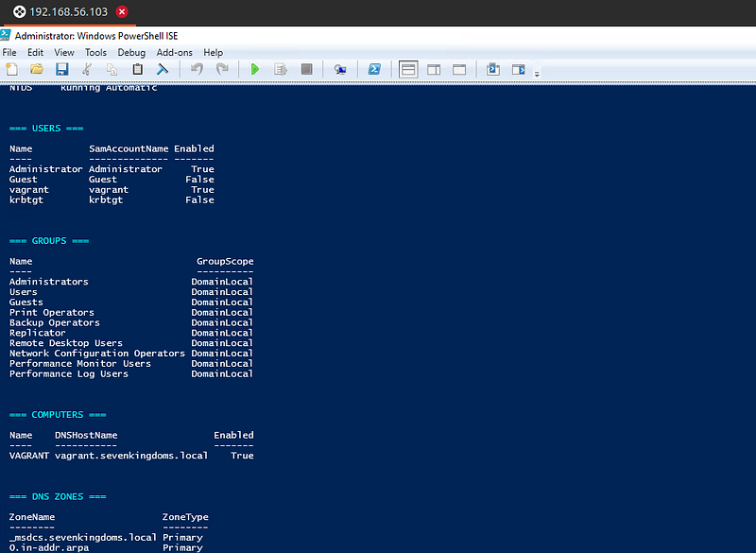Click _msdcs.sevenkingdoms.local zone name
Viewport: 756px width, 553px height.
[x=83, y=537]
